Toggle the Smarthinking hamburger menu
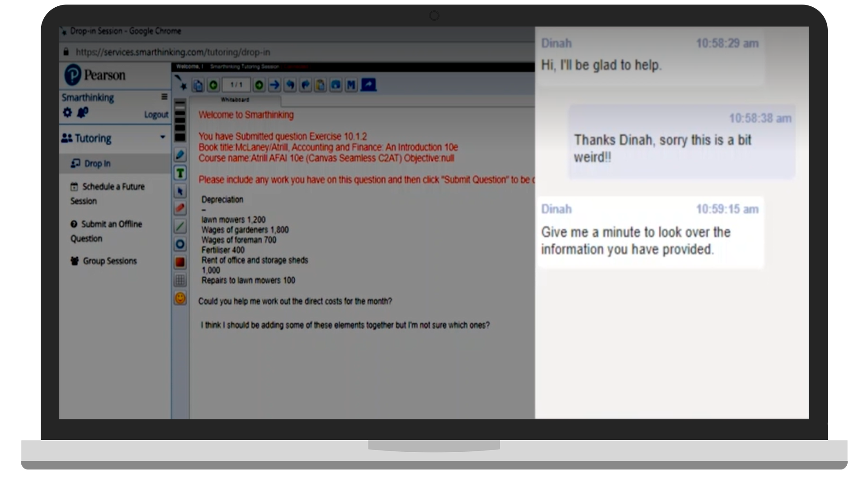 tap(164, 97)
